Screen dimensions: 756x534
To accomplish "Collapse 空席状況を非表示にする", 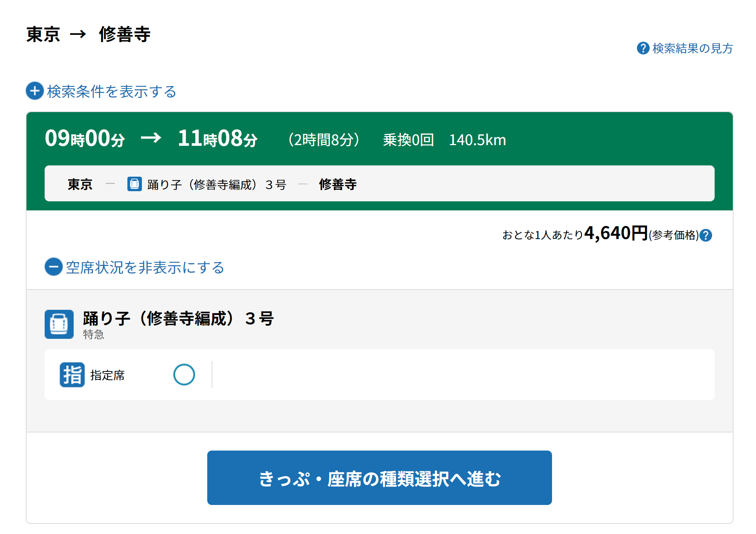I will tap(144, 267).
